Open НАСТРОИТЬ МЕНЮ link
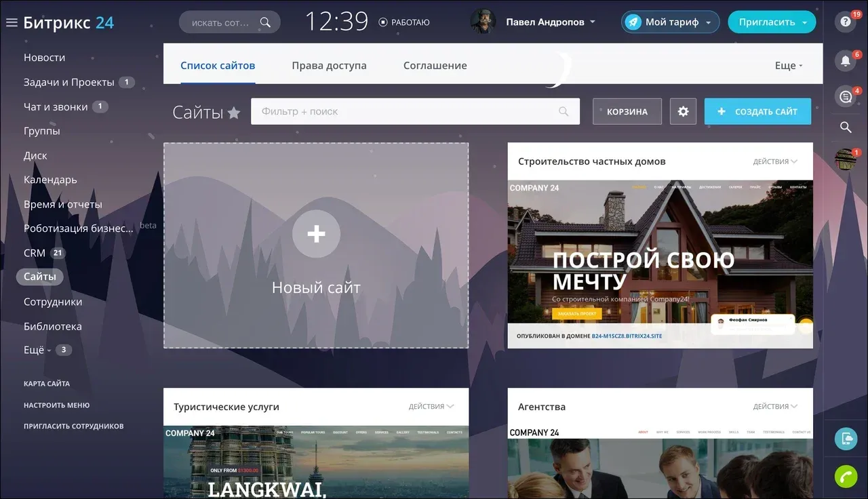The image size is (868, 499). (56, 405)
